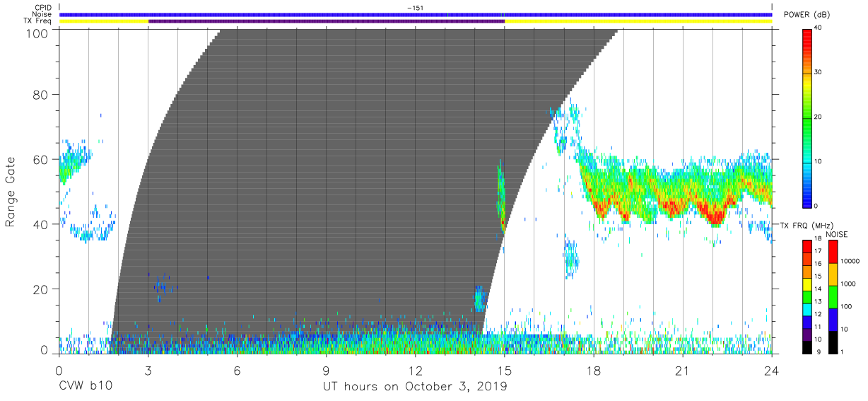Click the x-axis tick label '3'
Image resolution: width=868 pixels, height=401 pixels.
coord(148,371)
